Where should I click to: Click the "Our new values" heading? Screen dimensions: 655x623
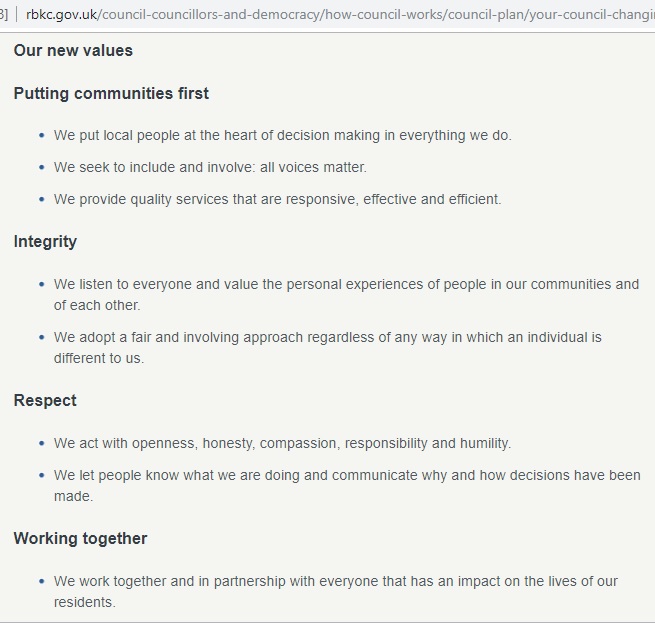73,50
